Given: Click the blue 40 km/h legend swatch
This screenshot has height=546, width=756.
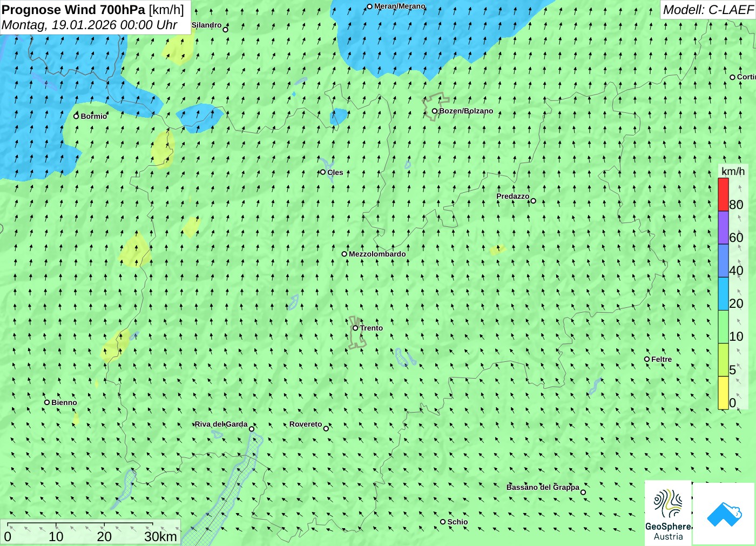Looking at the screenshot, I should (723, 261).
